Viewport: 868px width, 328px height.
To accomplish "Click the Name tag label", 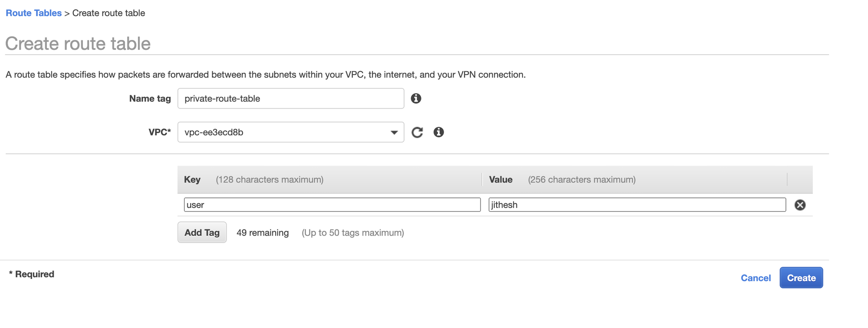I will (150, 98).
